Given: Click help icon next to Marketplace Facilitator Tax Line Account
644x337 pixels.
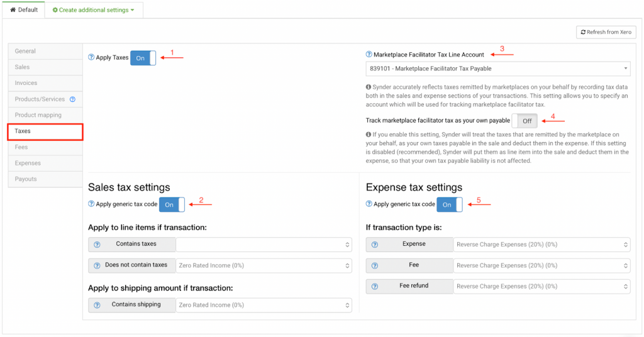Looking at the screenshot, I should click(369, 55).
